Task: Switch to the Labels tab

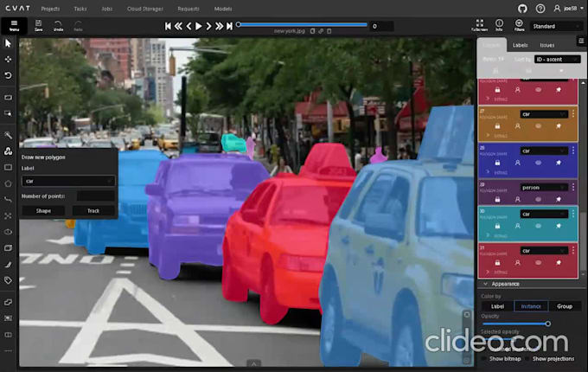Action: pos(521,44)
